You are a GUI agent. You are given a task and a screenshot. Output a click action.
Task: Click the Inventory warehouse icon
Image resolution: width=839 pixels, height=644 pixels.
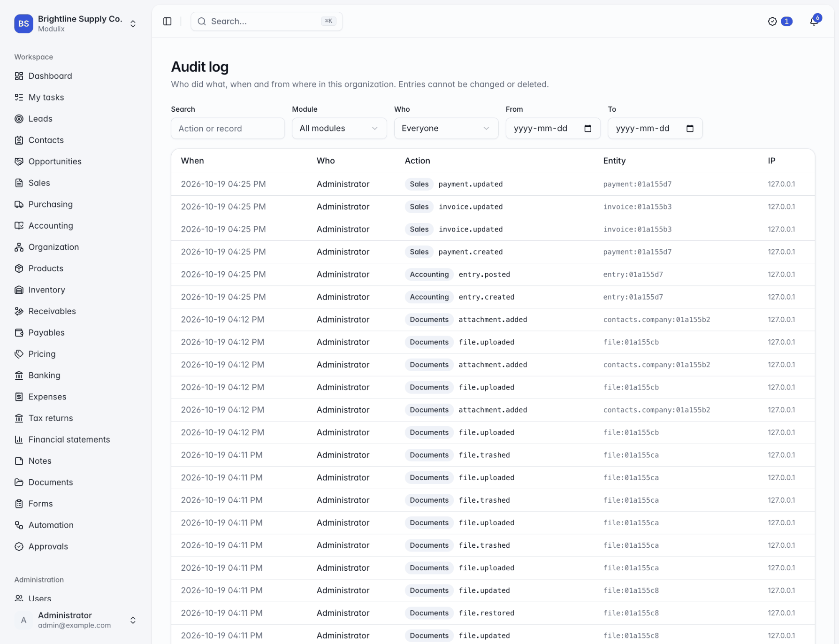pyautogui.click(x=19, y=290)
